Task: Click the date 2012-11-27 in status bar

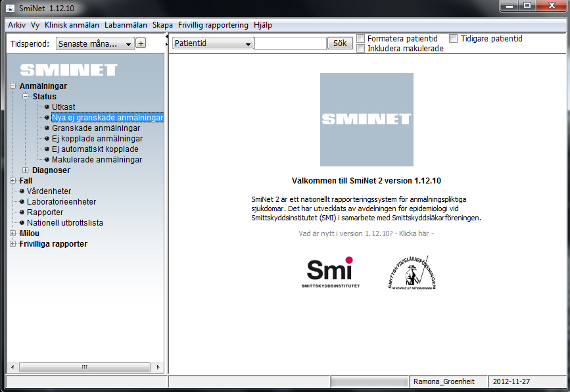Action: coord(511,382)
